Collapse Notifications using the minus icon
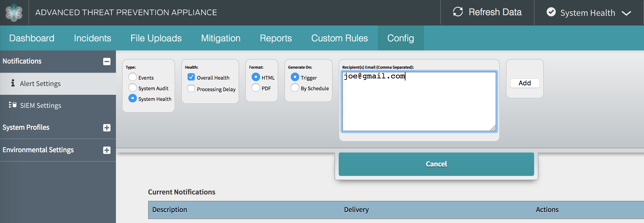This screenshot has height=223, width=644. point(107,61)
